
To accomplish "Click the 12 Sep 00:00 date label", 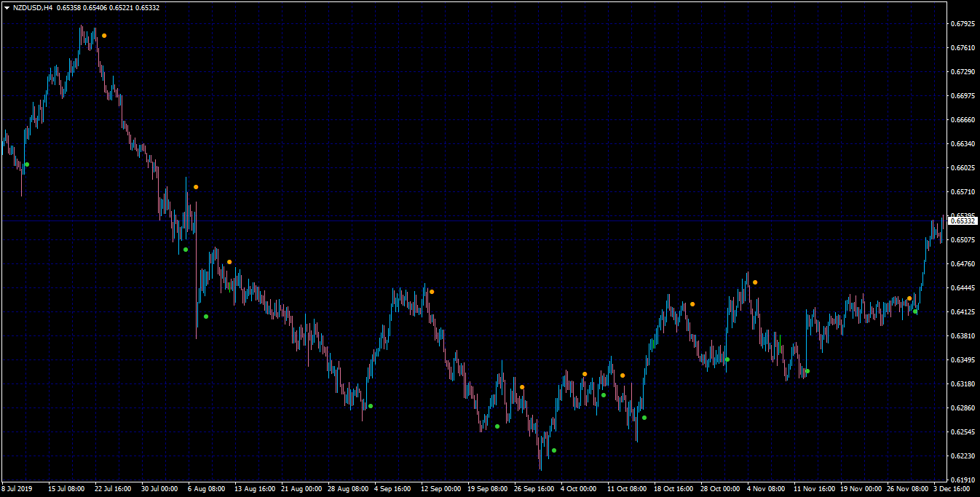I will [x=441, y=489].
